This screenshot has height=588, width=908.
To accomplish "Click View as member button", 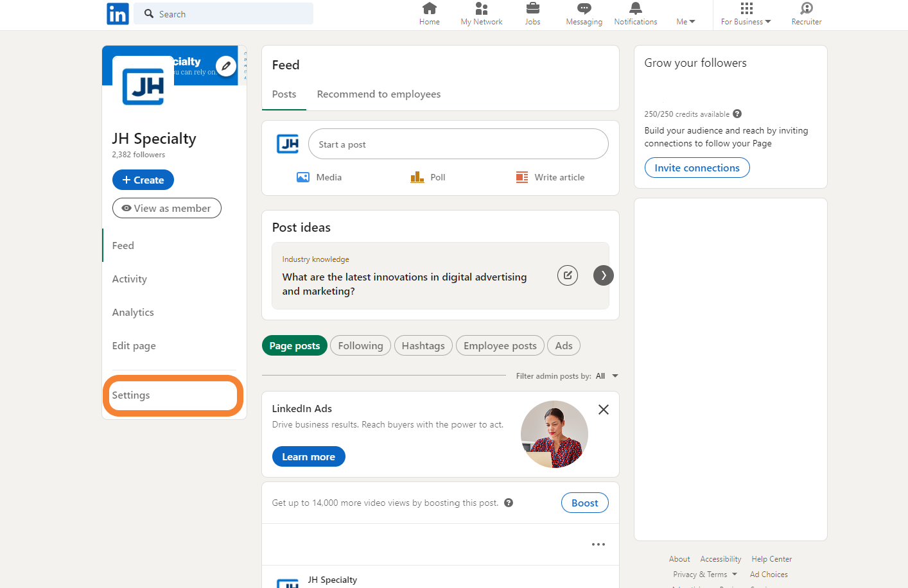I will [167, 208].
